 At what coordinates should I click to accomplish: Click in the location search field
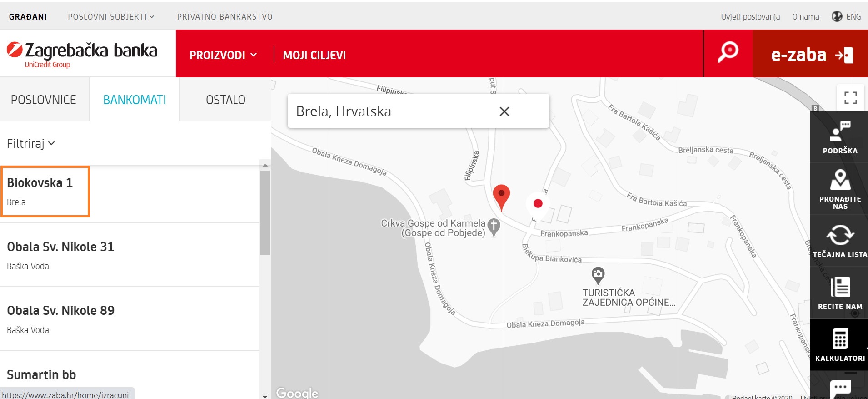pyautogui.click(x=391, y=111)
